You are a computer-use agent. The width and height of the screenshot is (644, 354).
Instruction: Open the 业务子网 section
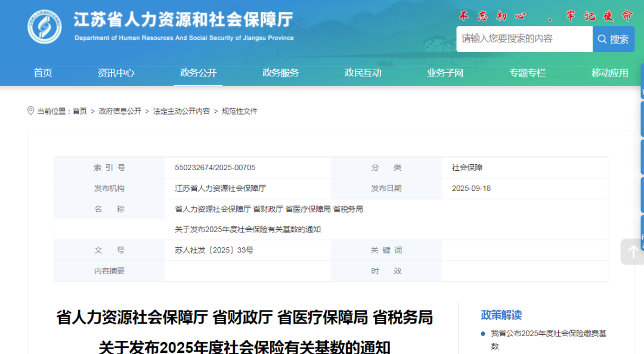(x=445, y=73)
